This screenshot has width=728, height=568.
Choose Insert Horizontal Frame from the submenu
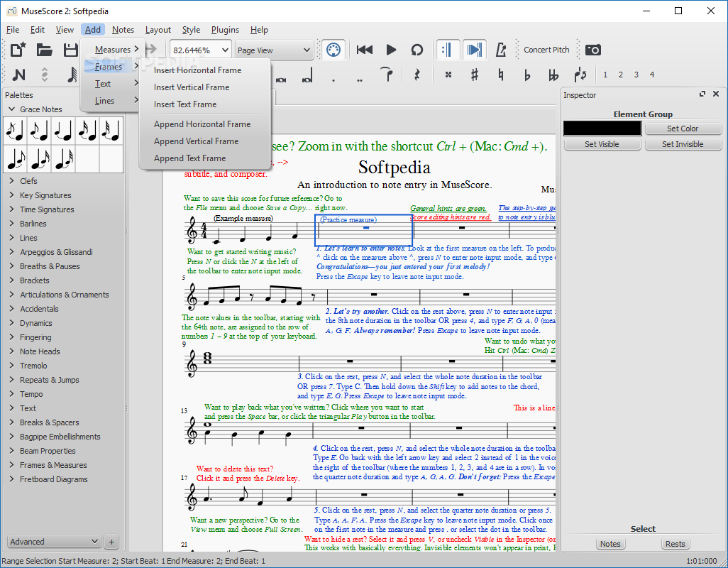pos(197,70)
